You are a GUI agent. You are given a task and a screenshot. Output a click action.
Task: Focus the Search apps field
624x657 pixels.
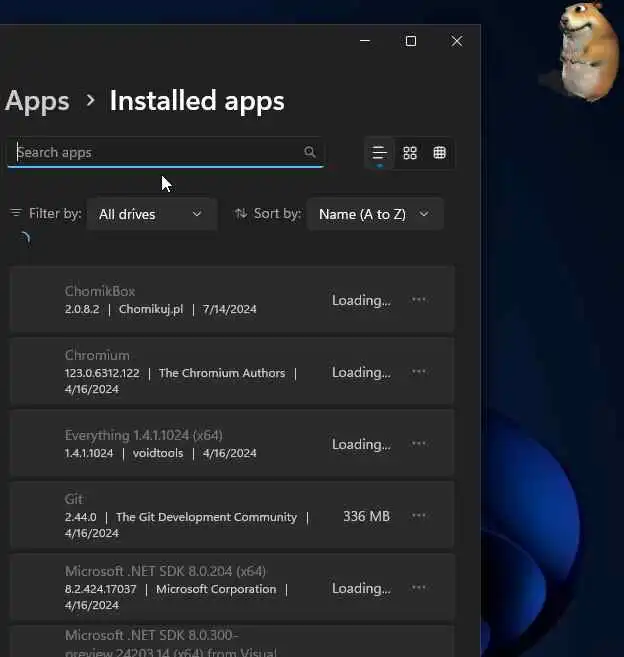tap(165, 152)
